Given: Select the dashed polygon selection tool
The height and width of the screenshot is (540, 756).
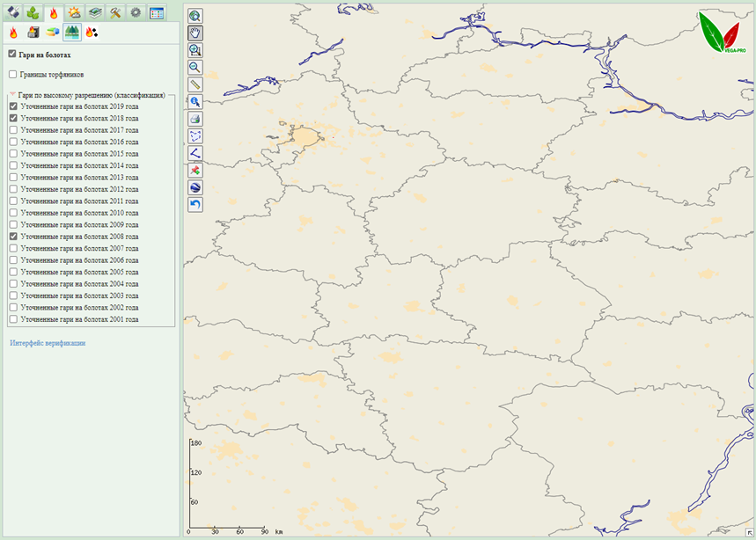Looking at the screenshot, I should [195, 135].
